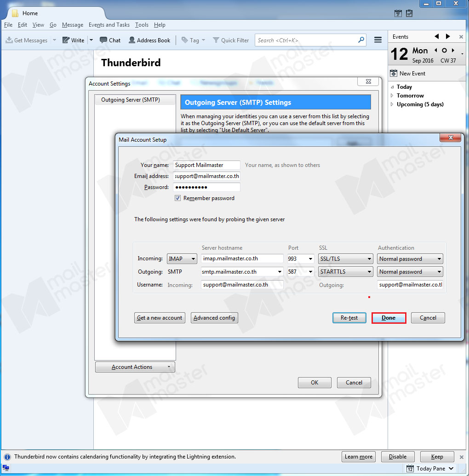Open the Help menu
This screenshot has height=476, width=469.
pos(160,25)
